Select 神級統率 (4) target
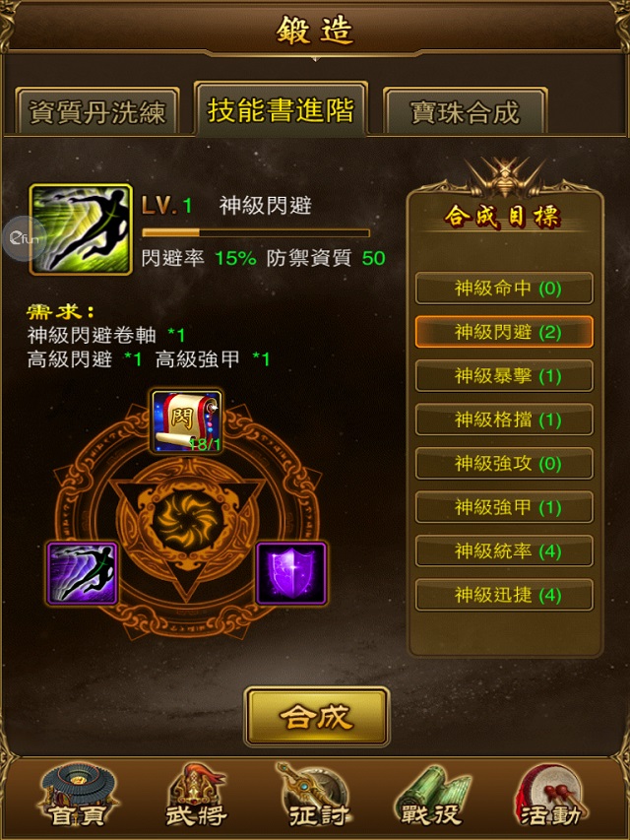The height and width of the screenshot is (840, 630). tap(504, 551)
